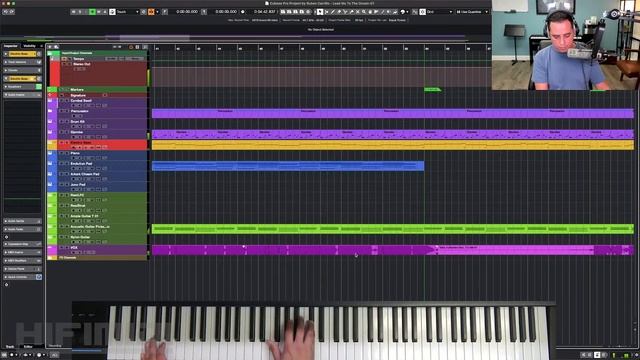Screen dimensions: 640x360
Task: Toggle the global Mute M button
Action: pyautogui.click(x=73, y=12)
